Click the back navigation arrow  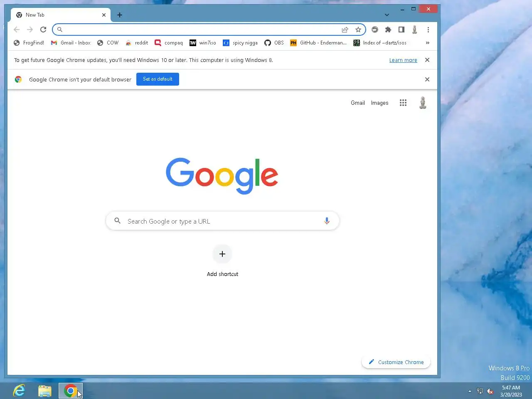pyautogui.click(x=17, y=30)
